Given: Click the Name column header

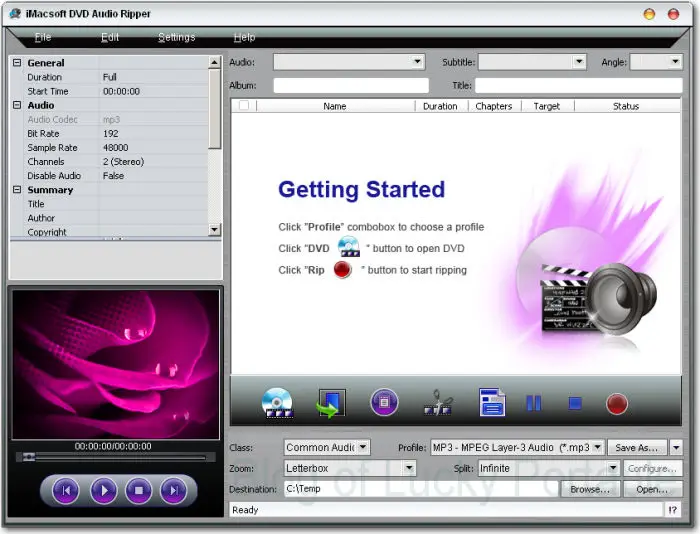Looking at the screenshot, I should click(x=335, y=106).
